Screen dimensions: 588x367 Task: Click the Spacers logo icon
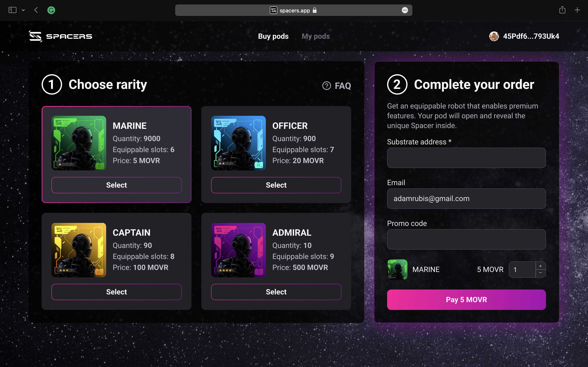pos(36,36)
